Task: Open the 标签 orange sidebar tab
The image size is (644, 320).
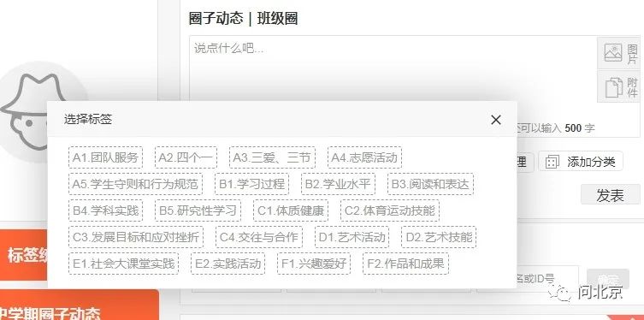Action: coord(24,255)
